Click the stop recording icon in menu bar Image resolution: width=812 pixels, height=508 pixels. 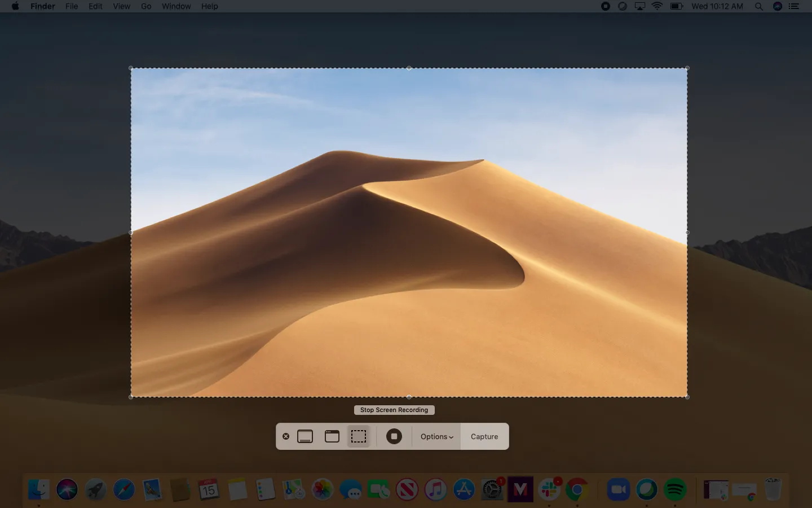point(606,6)
